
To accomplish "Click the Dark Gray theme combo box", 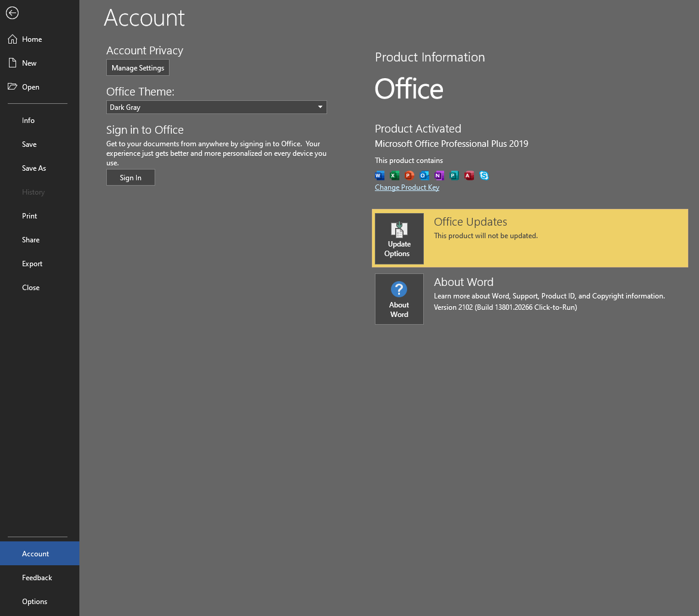I will [216, 107].
